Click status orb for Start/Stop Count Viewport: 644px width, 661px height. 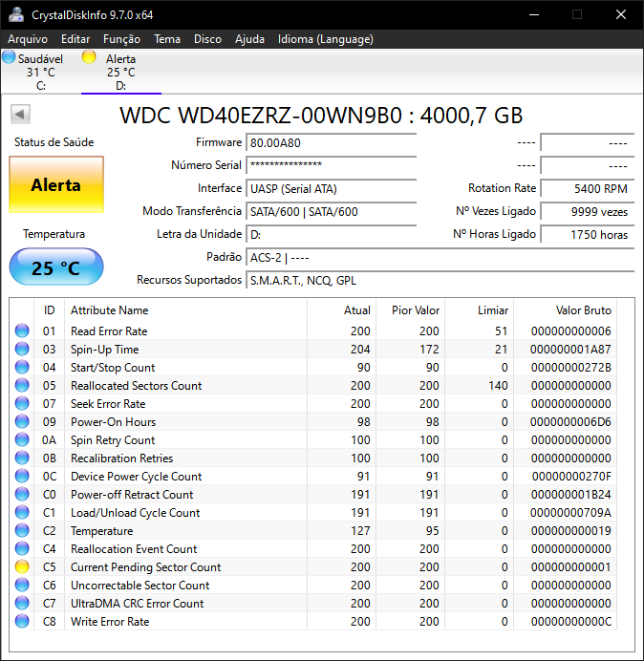(x=22, y=367)
